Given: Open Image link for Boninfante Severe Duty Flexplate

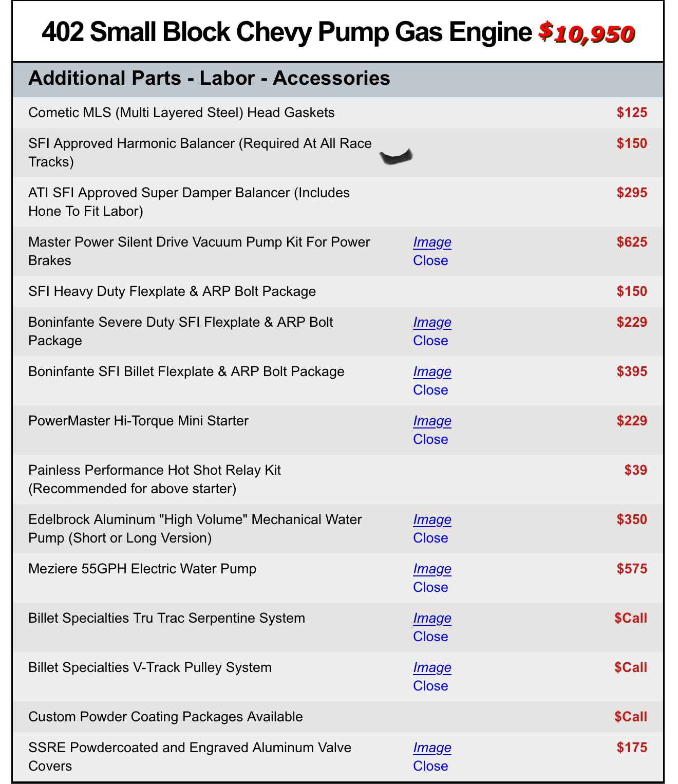Looking at the screenshot, I should coord(432,322).
